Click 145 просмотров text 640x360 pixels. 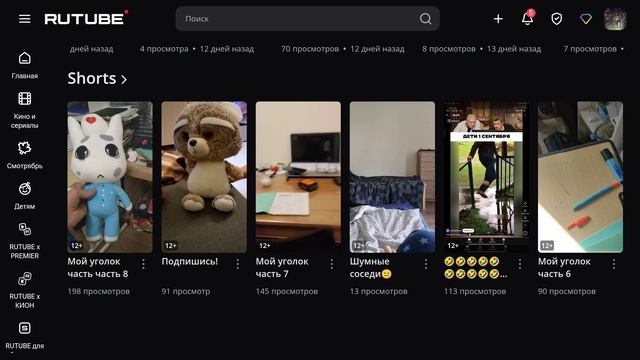[287, 291]
